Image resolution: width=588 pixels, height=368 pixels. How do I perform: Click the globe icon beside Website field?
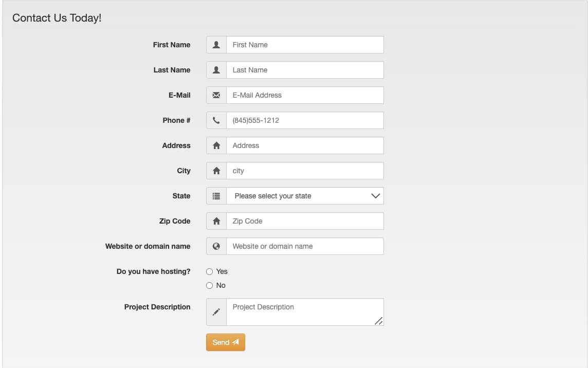[x=216, y=246]
